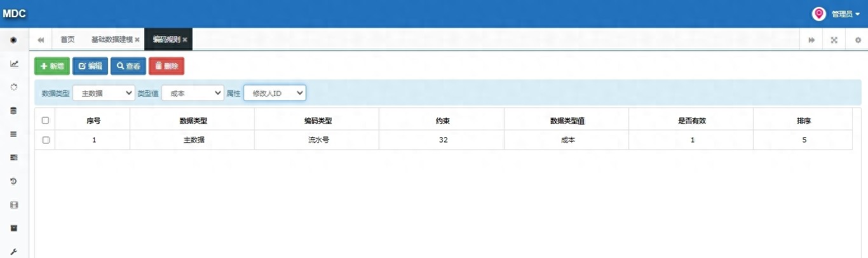Click the 数据类型 column header
This screenshot has width=868, height=258.
pos(193,120)
